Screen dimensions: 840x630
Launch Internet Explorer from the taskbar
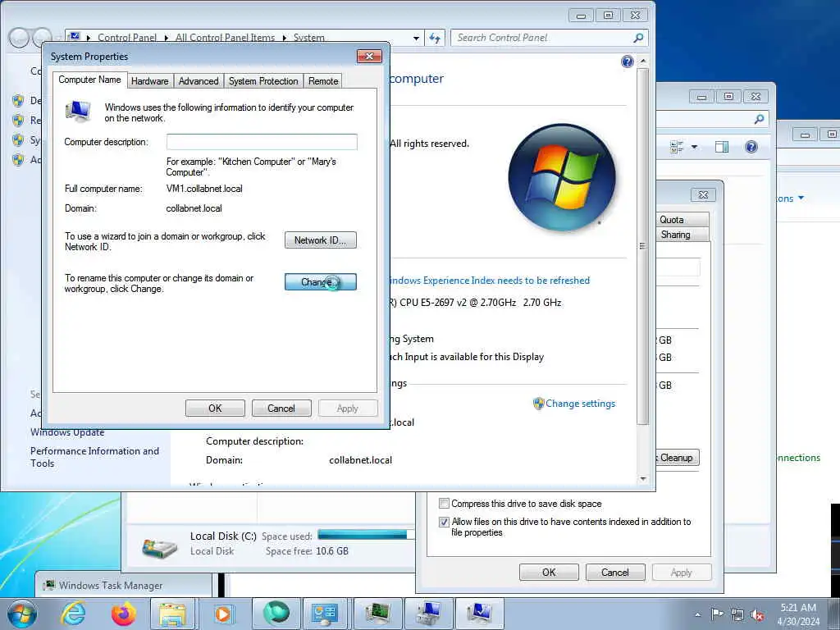(x=72, y=614)
